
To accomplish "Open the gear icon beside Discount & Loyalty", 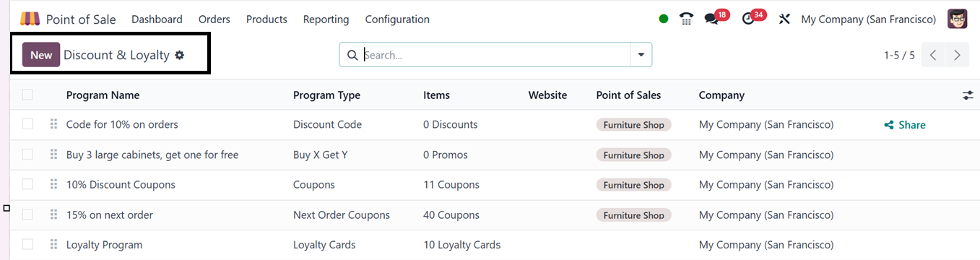I will coord(180,55).
